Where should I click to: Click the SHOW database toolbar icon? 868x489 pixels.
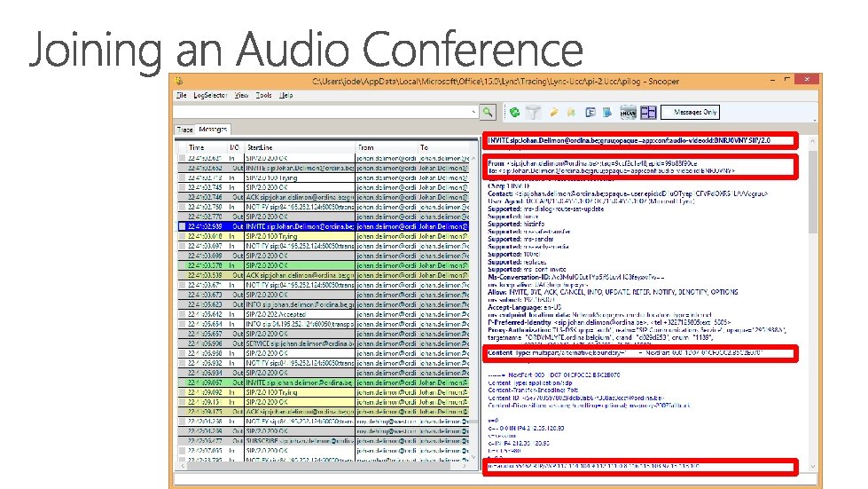click(628, 113)
